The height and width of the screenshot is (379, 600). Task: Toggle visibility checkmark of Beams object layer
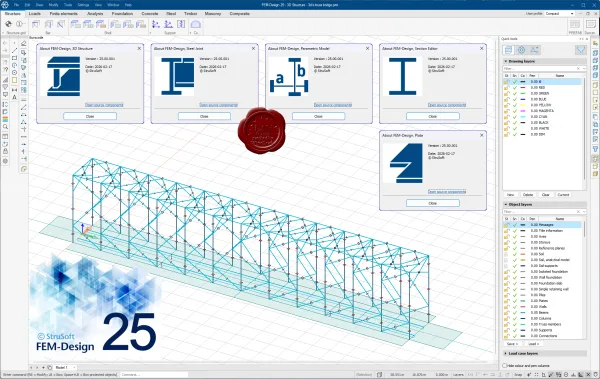coord(515,312)
